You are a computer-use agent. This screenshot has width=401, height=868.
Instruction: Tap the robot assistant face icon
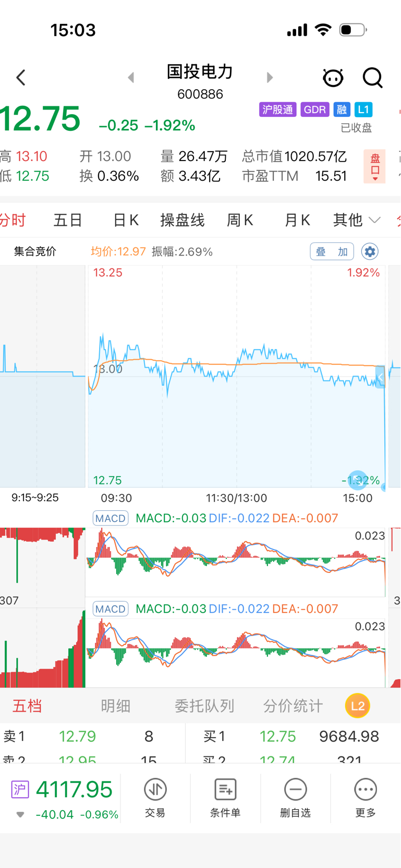(333, 78)
